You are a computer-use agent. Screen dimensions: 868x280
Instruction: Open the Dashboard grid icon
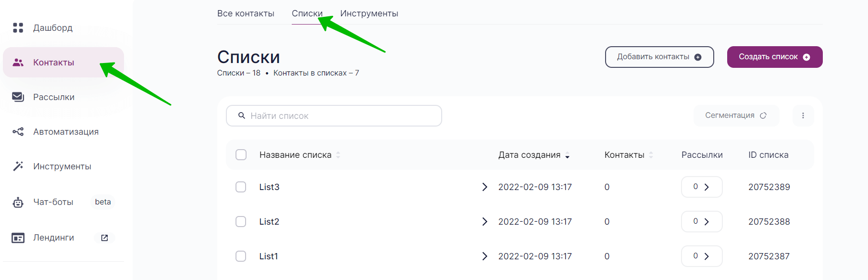pos(18,28)
